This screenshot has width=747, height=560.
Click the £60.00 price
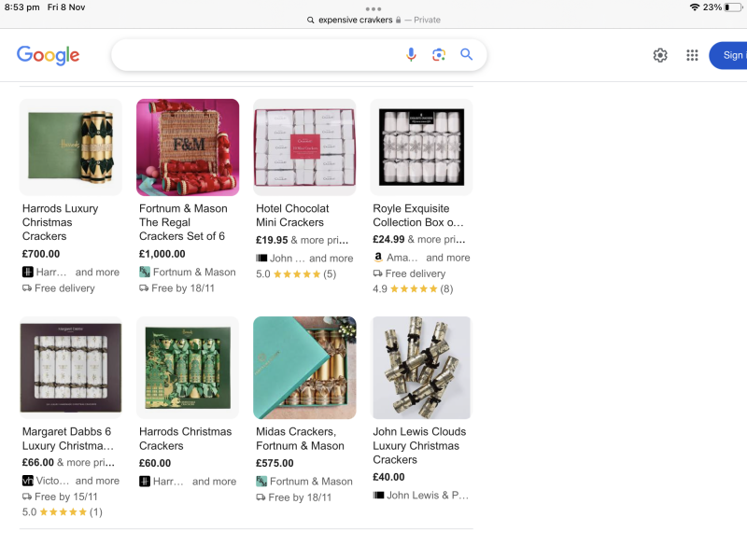[x=155, y=463]
